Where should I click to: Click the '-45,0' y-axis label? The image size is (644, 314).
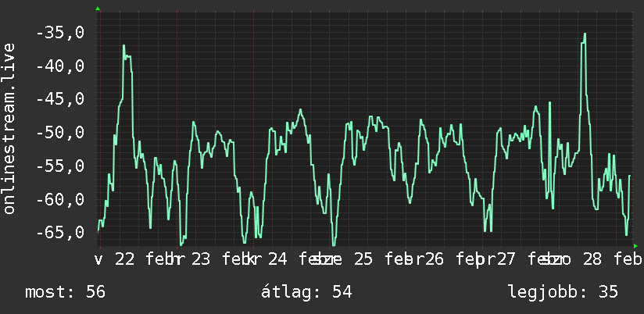(60, 99)
